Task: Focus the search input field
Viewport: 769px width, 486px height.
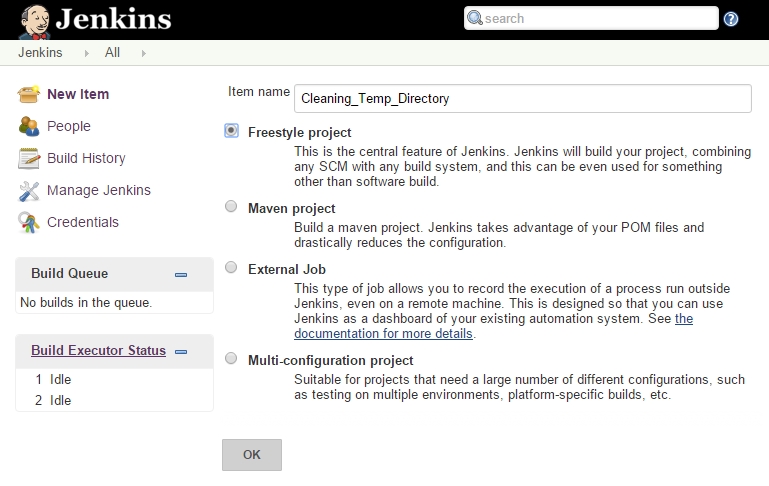Action: (x=591, y=18)
